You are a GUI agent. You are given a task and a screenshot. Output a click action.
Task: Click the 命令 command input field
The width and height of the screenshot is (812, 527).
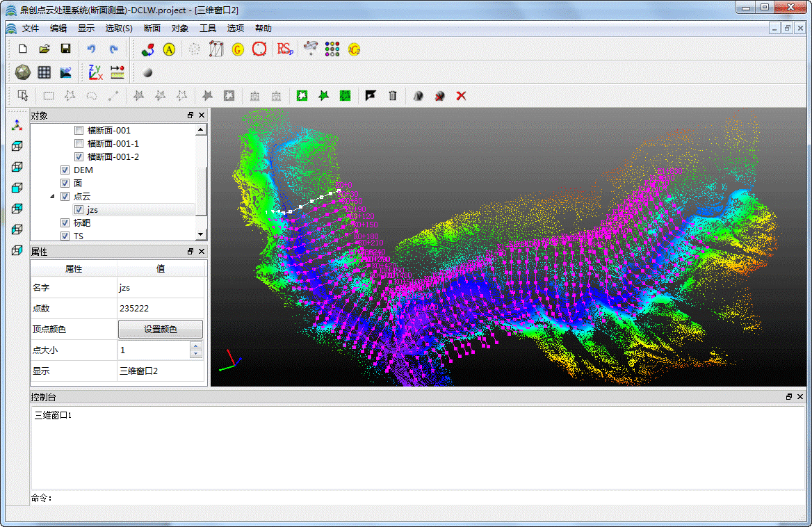click(x=417, y=498)
